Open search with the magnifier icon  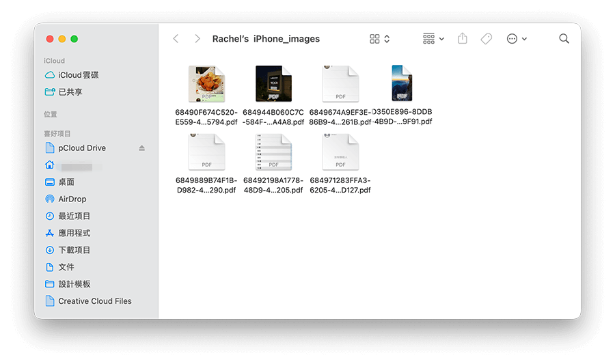tap(564, 39)
